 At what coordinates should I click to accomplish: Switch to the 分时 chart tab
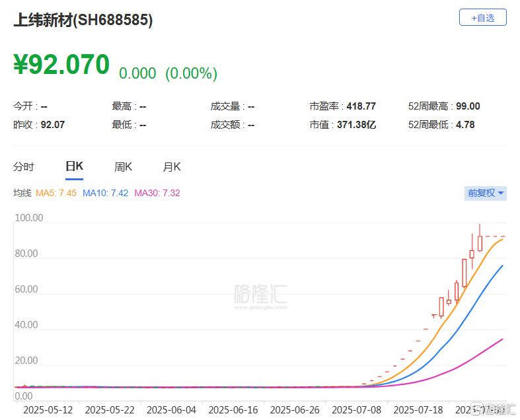tap(24, 166)
